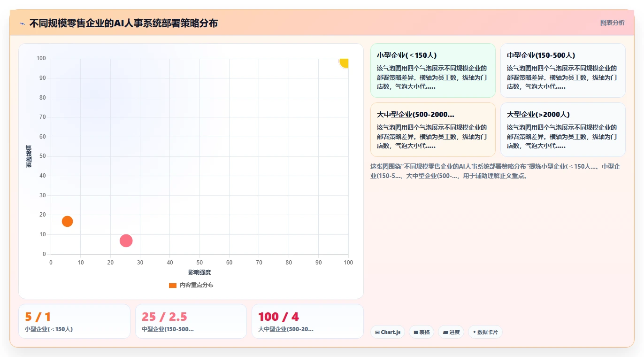Image resolution: width=644 pixels, height=357 pixels.
Task: Click the 内容重点分布 legend text
Action: [197, 285]
